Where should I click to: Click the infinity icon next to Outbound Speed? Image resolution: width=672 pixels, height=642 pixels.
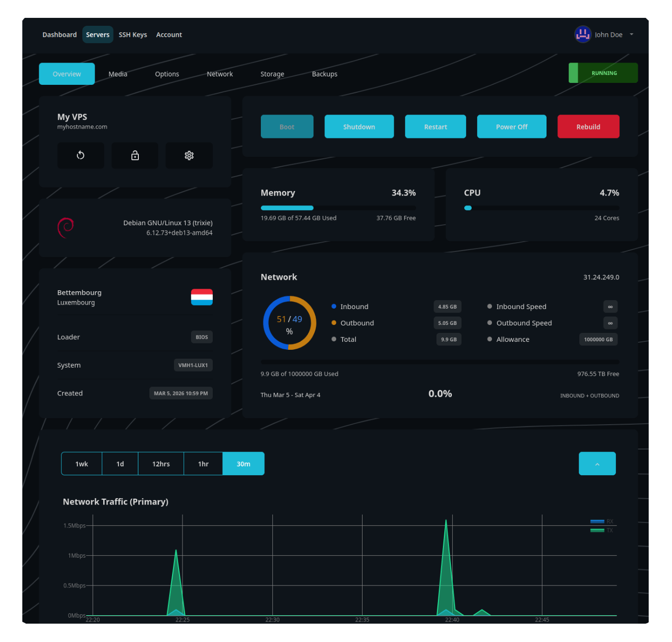click(x=610, y=323)
